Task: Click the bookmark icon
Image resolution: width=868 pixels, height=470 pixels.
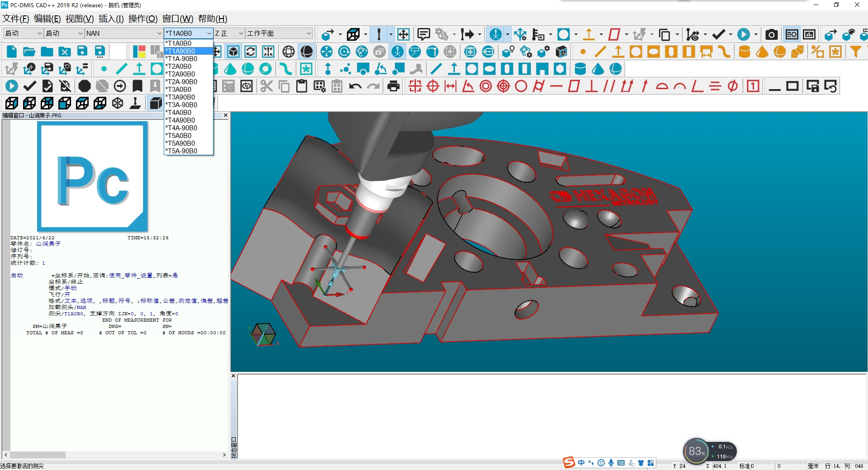Action: tap(138, 86)
